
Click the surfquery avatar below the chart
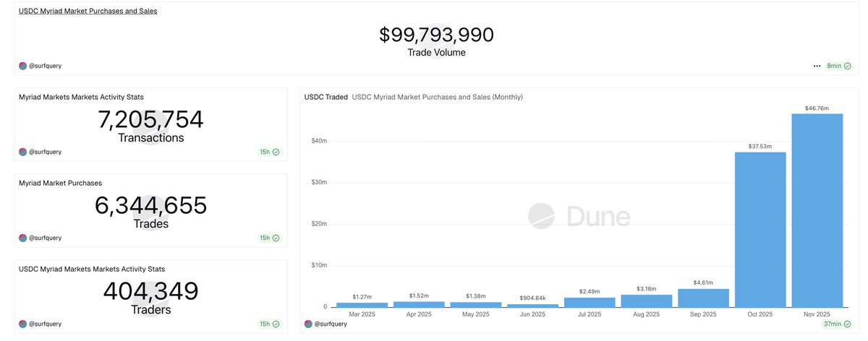coord(308,324)
